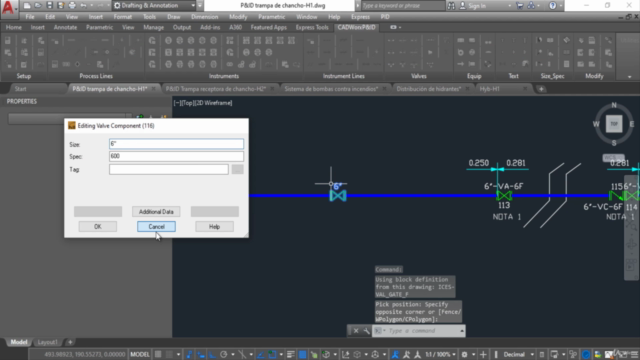Click the viewport label [-][Top][2D Wireframe]

pyautogui.click(x=203, y=103)
